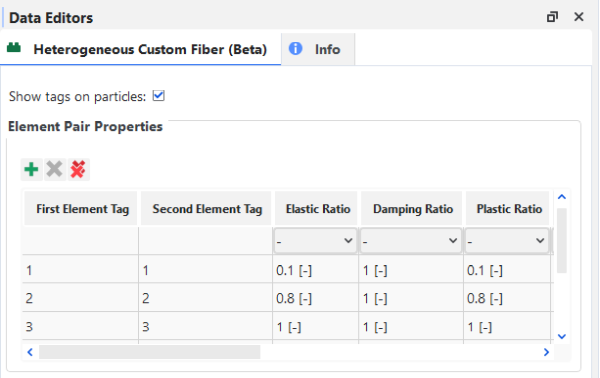Toggle Show tags on particles checkbox
Screen dimensions: 600x378
click(158, 96)
